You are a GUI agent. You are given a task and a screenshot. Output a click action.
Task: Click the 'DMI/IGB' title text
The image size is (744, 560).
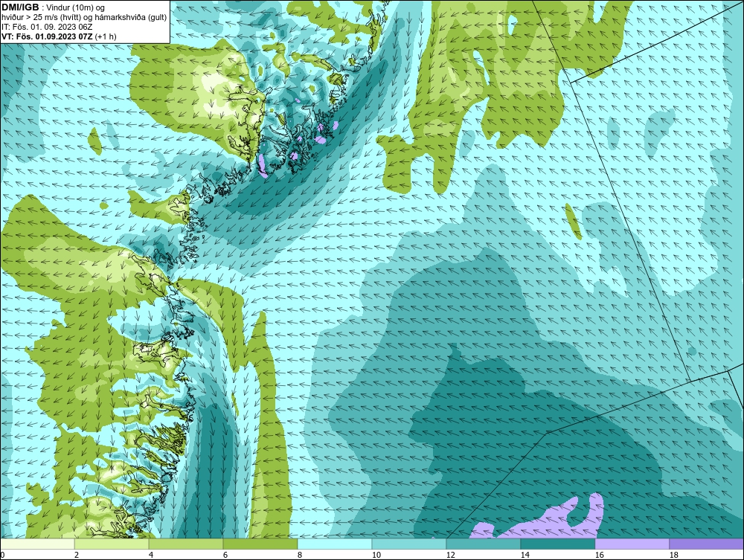pyautogui.click(x=20, y=7)
